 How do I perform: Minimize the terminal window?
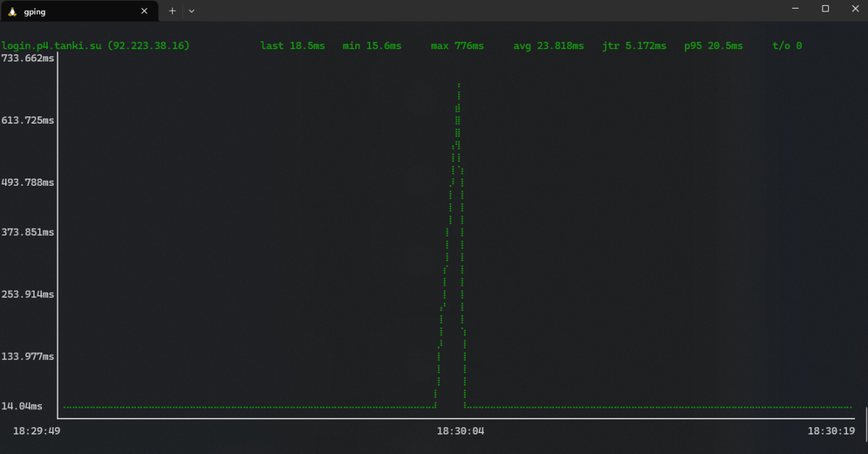pos(794,9)
